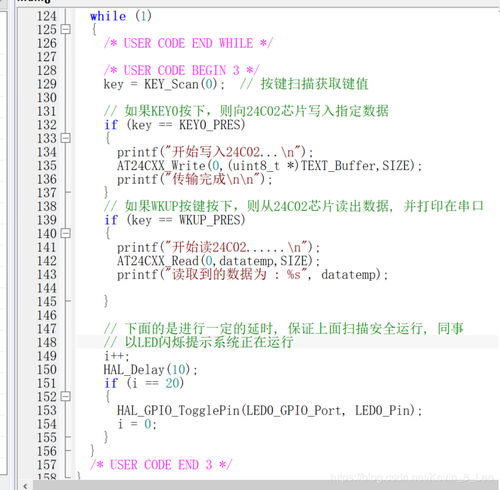Collapse the KEY0_PRES block fold at line 133
The width and height of the screenshot is (500, 490).
66,138
